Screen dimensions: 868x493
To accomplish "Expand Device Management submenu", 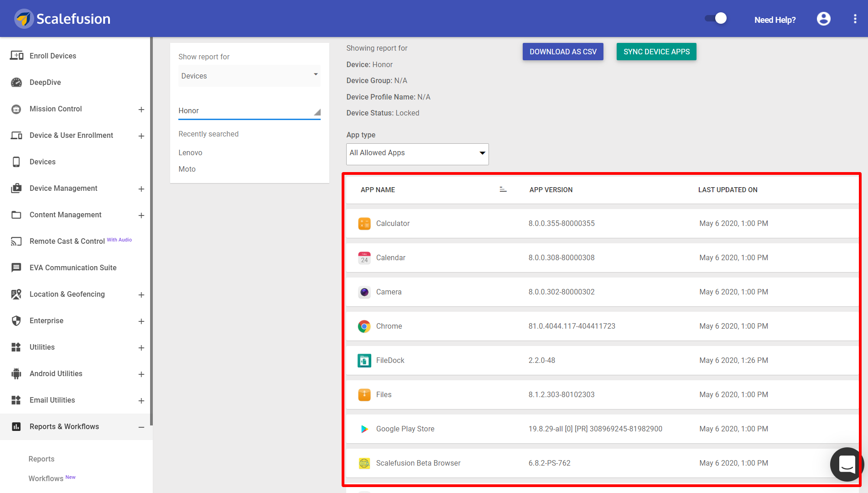I will coord(141,189).
